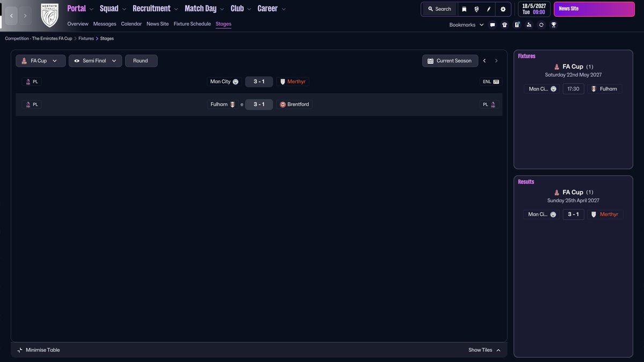This screenshot has width=644, height=362.
Task: Click Merthyr badge in Results panel
Action: coord(594,215)
